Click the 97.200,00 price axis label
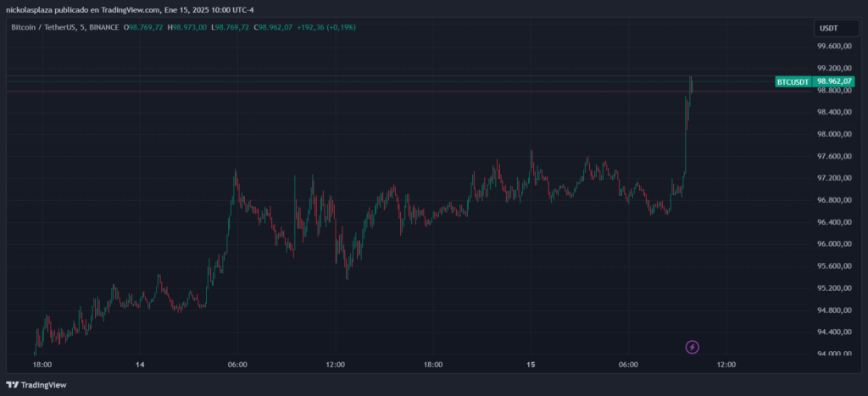 click(834, 178)
